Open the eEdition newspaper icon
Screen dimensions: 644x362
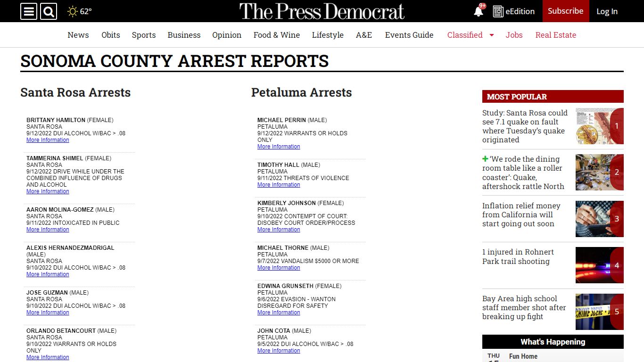[x=498, y=11]
